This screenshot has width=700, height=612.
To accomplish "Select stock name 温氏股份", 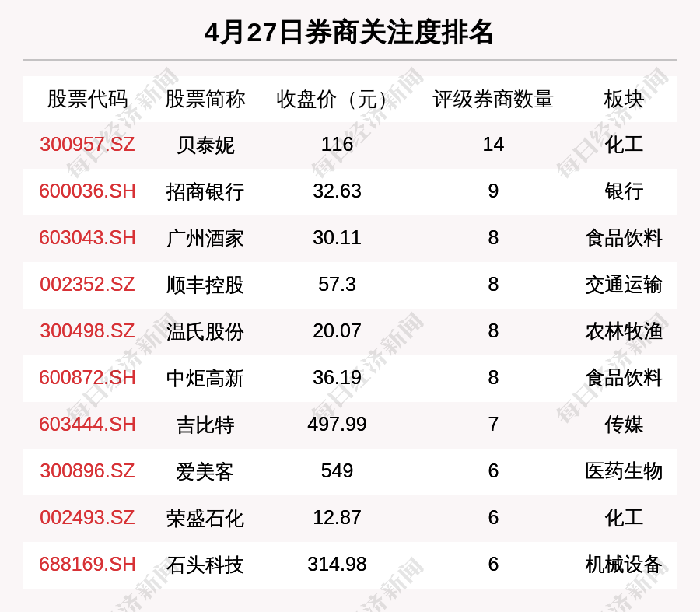I will tap(205, 331).
